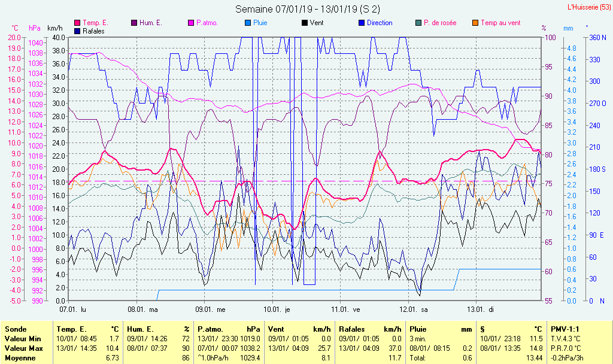This screenshot has width=613, height=364.
Task: Click the Hum. E. column header in table
Action: (140, 329)
